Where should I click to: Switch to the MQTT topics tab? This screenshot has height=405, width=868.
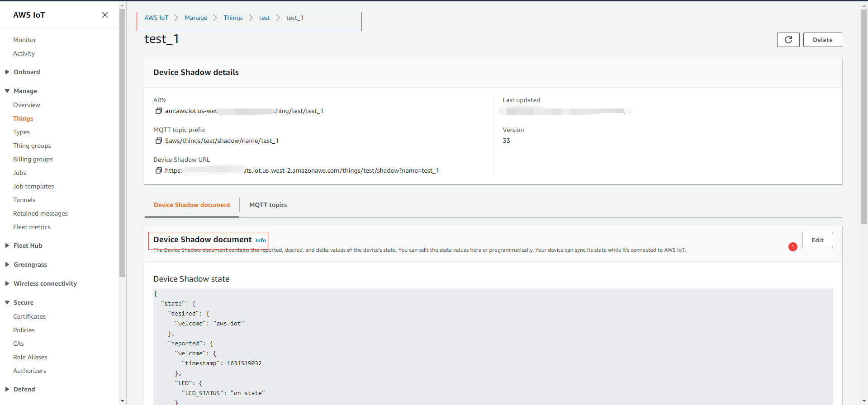coord(268,205)
